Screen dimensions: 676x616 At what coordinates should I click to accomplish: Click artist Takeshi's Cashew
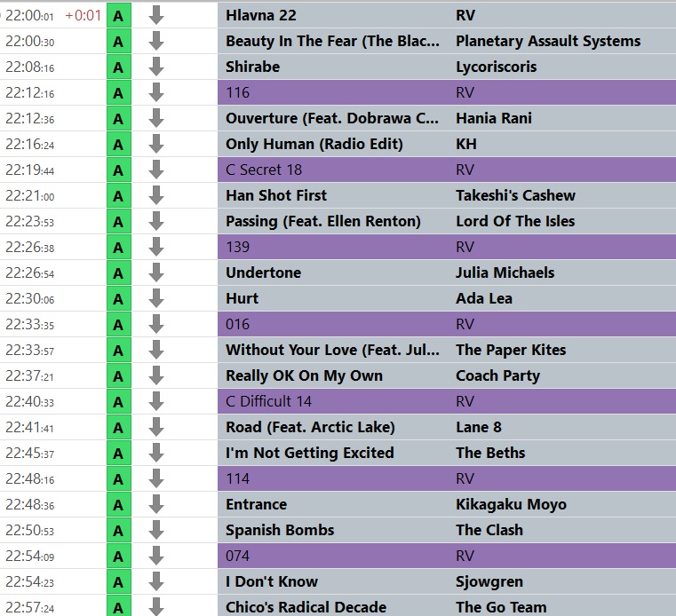point(515,195)
